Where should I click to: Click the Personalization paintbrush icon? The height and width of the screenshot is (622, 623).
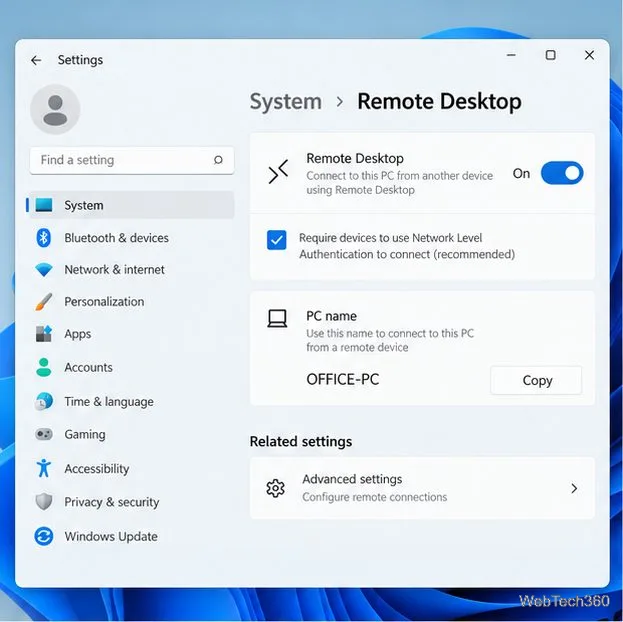coord(44,302)
